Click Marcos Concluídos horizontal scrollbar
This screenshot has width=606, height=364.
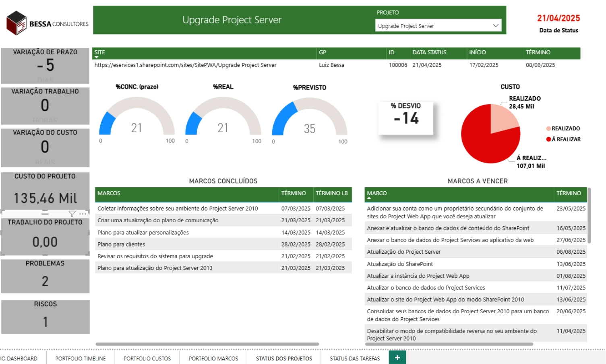(207, 344)
